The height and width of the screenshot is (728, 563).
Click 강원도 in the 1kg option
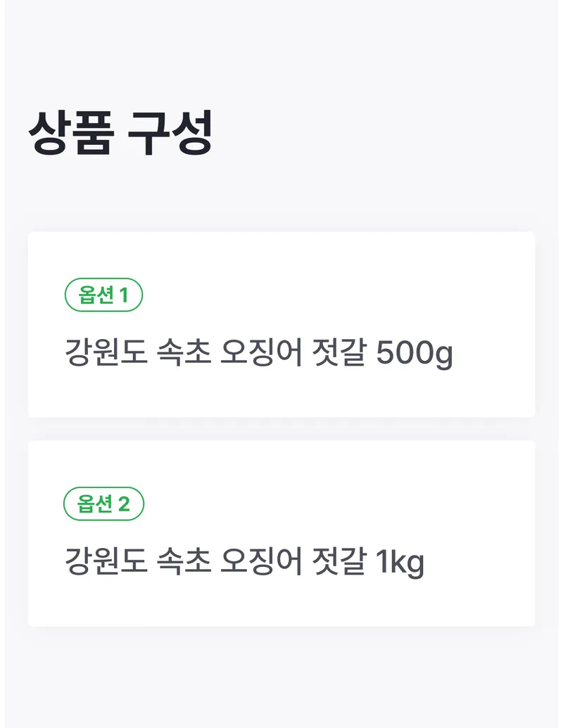[106, 561]
